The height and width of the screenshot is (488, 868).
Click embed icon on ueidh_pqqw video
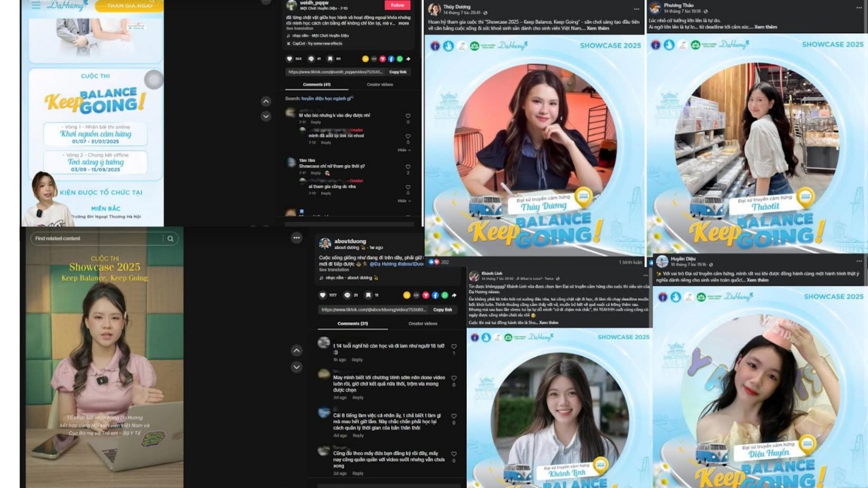374,59
